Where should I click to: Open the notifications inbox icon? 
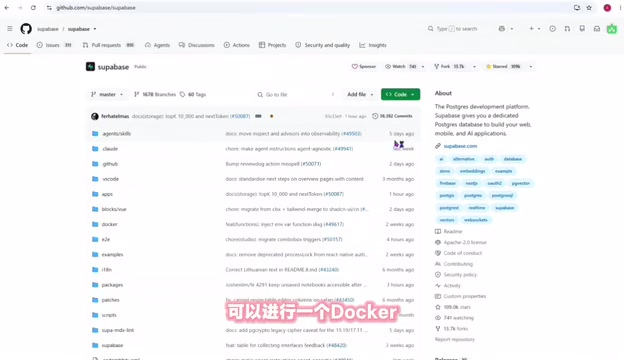(597, 29)
